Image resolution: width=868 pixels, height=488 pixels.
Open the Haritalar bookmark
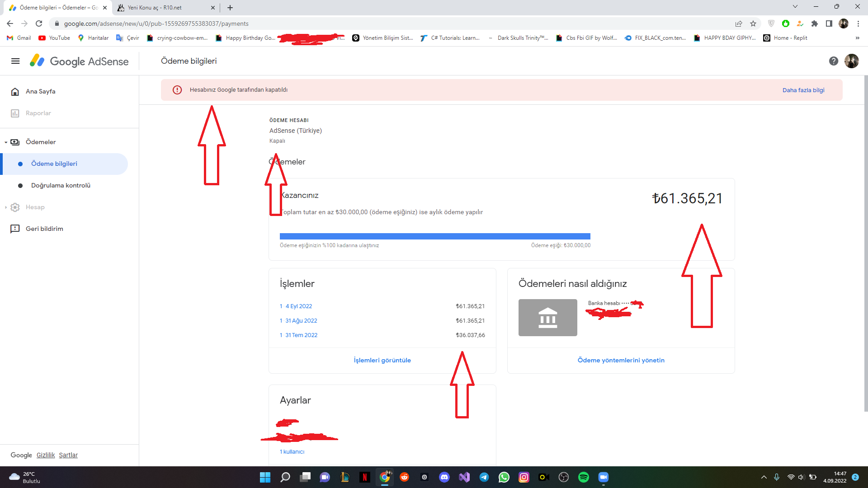point(93,38)
